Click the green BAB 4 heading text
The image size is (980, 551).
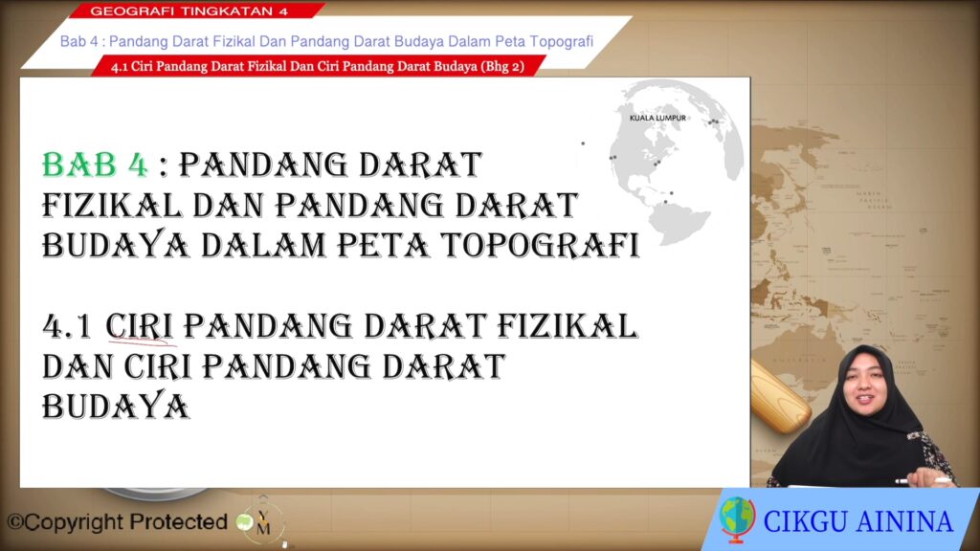tap(96, 165)
